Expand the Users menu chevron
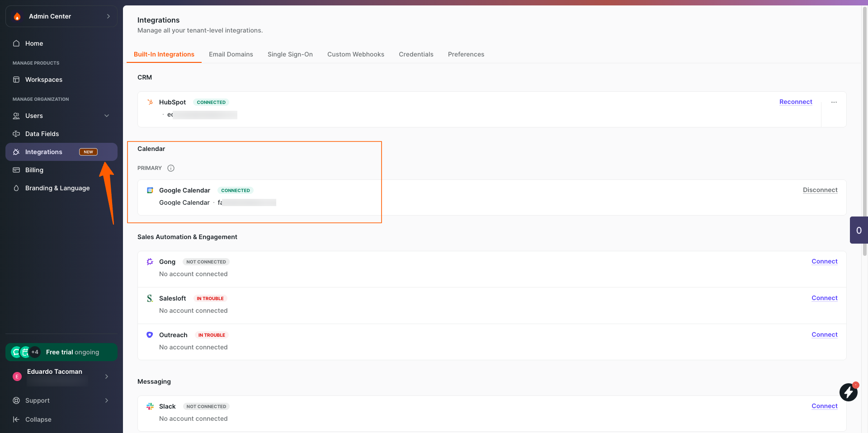 107,116
